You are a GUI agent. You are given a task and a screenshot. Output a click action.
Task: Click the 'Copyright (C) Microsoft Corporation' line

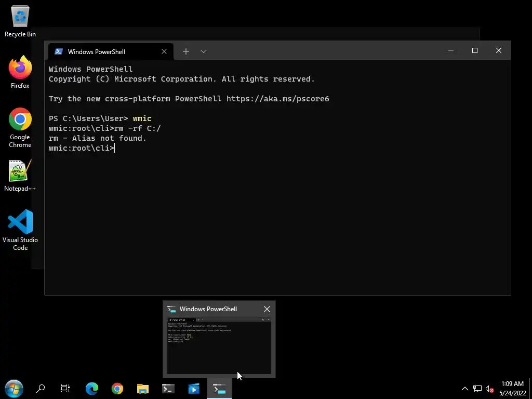(x=181, y=79)
